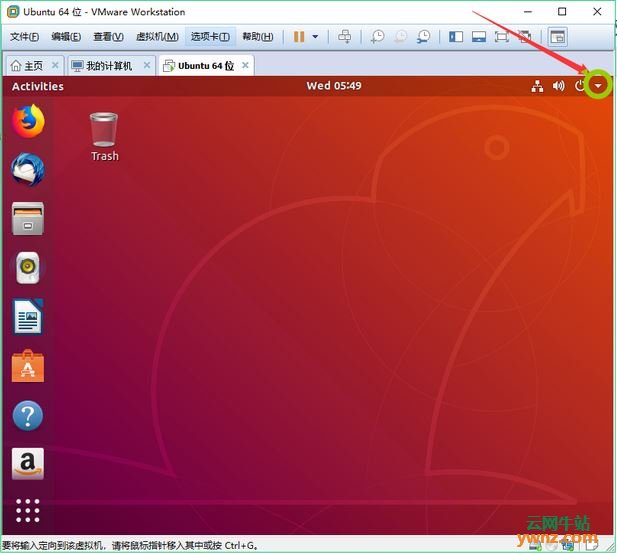This screenshot has height=553, width=617.
Task: Click the volume speaker icon in top bar
Action: [558, 86]
